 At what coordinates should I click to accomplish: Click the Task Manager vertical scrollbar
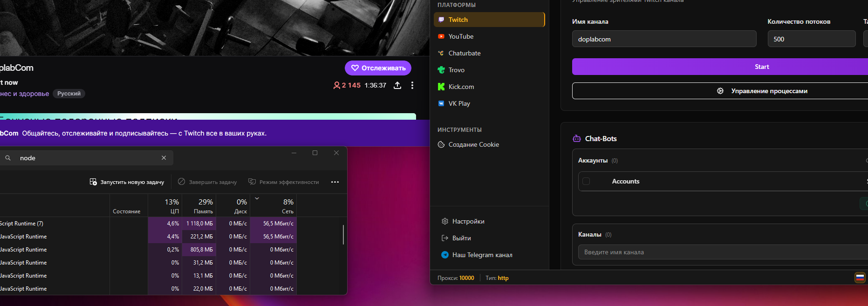click(343, 235)
